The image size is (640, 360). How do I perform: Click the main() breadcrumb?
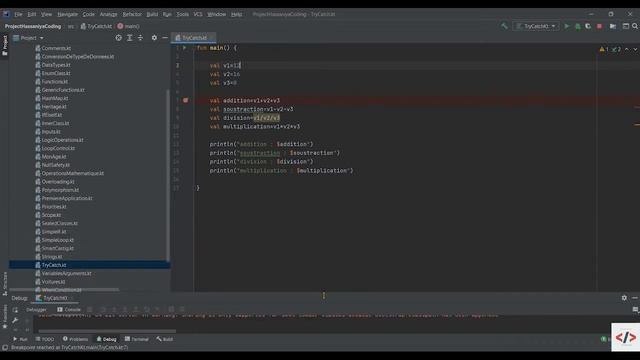coord(129,26)
